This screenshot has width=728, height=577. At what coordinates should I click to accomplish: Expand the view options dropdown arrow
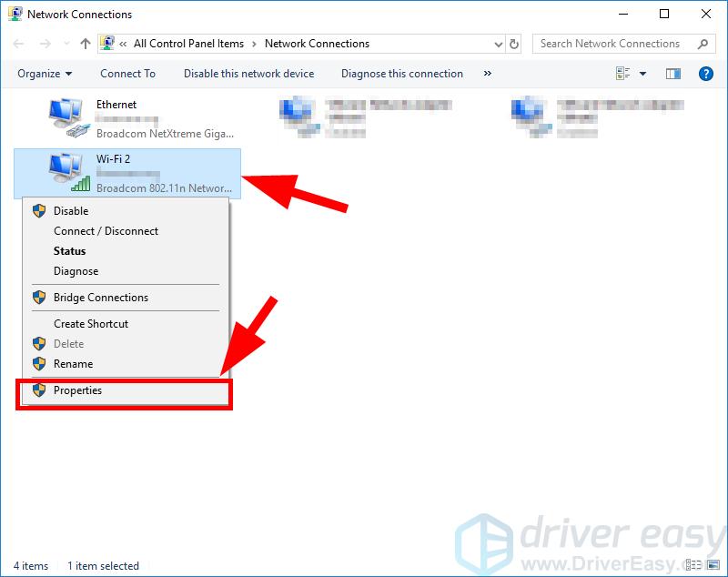643,74
